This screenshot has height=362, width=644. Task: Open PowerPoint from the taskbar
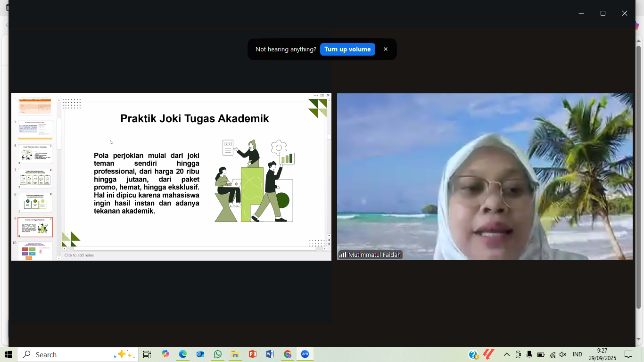click(252, 354)
